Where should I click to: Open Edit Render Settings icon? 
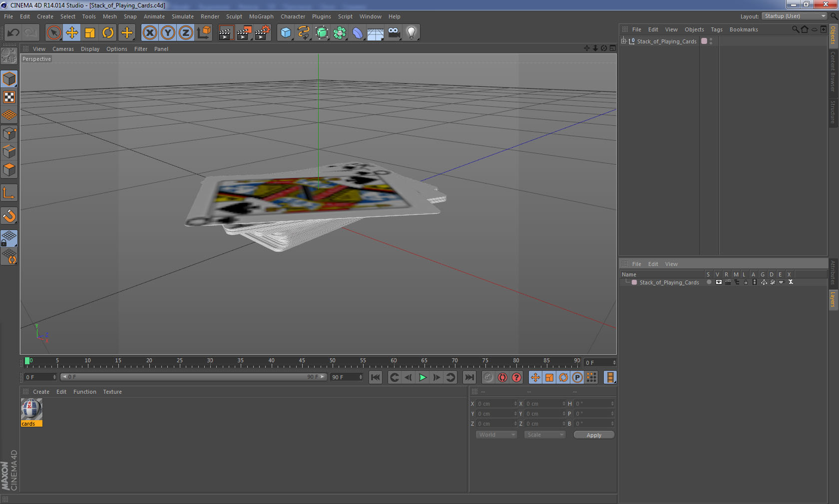[x=262, y=33]
